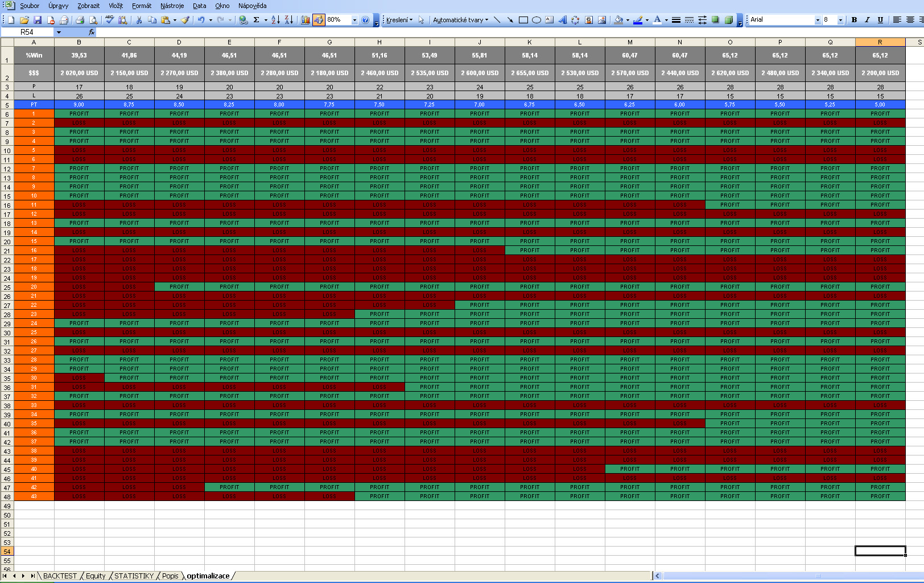The height and width of the screenshot is (583, 924).
Task: Open the Kreslení drawing menu button
Action: pyautogui.click(x=399, y=20)
